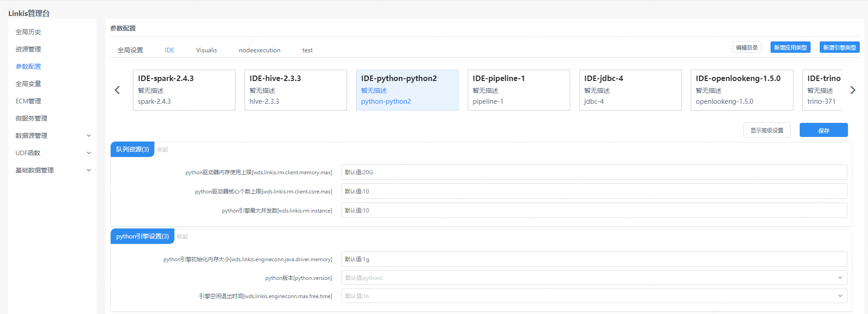The height and width of the screenshot is (314, 868).
Task: Select the IDE-spark-2.4.3 engine card
Action: tap(184, 90)
